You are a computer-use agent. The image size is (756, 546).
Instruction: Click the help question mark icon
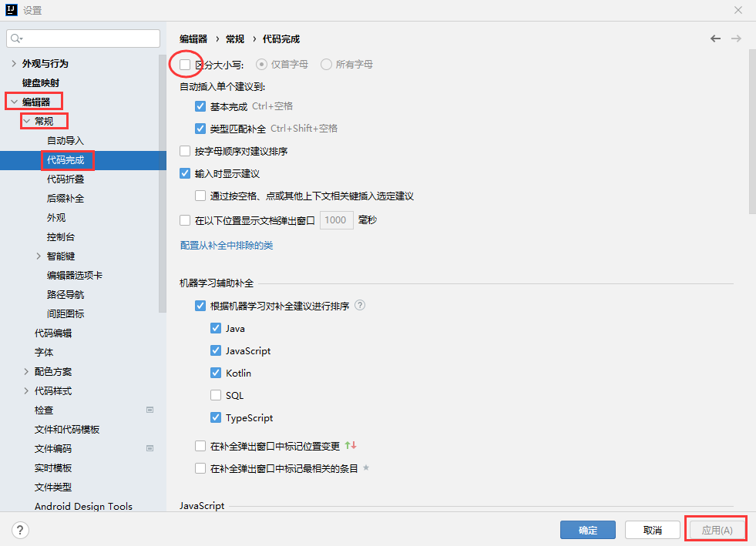[x=21, y=530]
